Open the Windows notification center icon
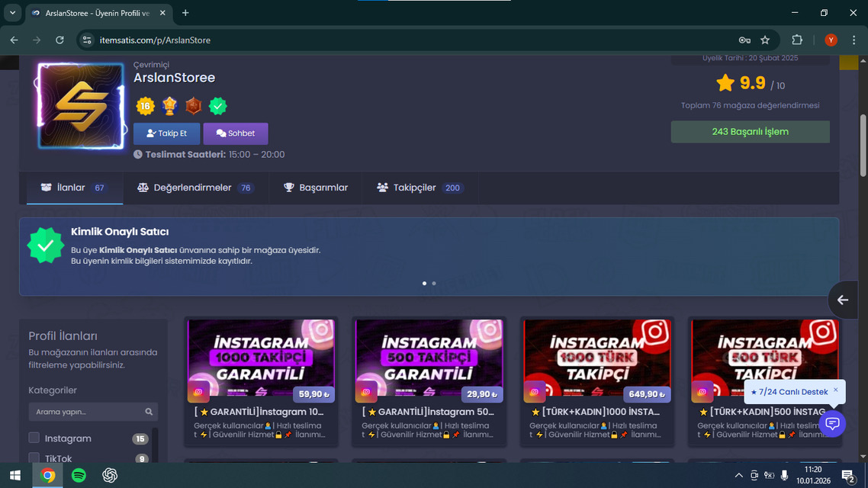This screenshot has width=868, height=488. (847, 475)
